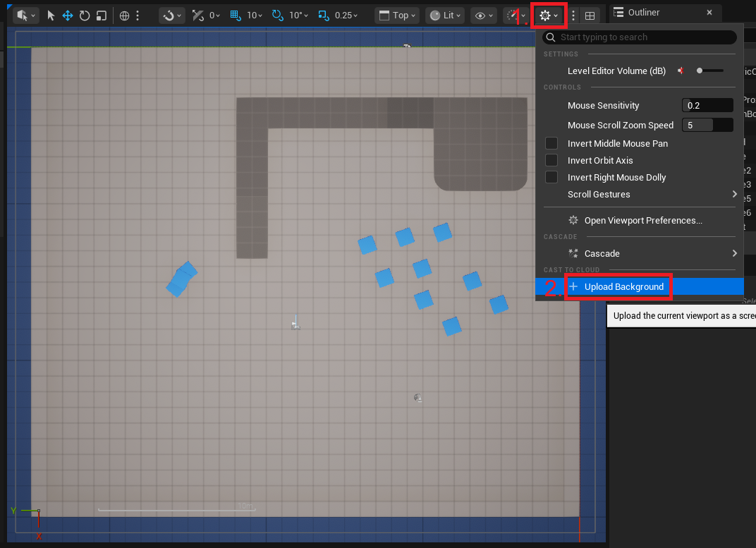Expand the Cascade submenu
This screenshot has height=548, width=756.
(x=601, y=253)
